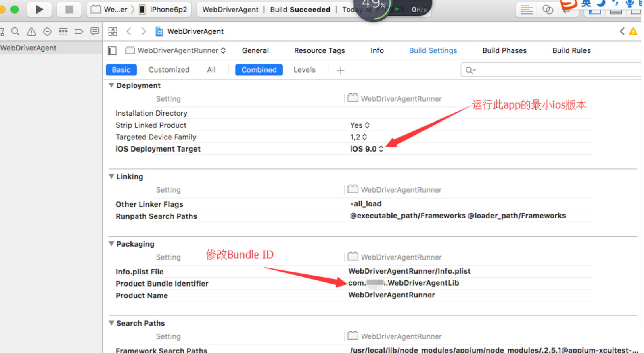The width and height of the screenshot is (644, 353).
Task: Open the test navigator diamond icon
Action: point(47,31)
